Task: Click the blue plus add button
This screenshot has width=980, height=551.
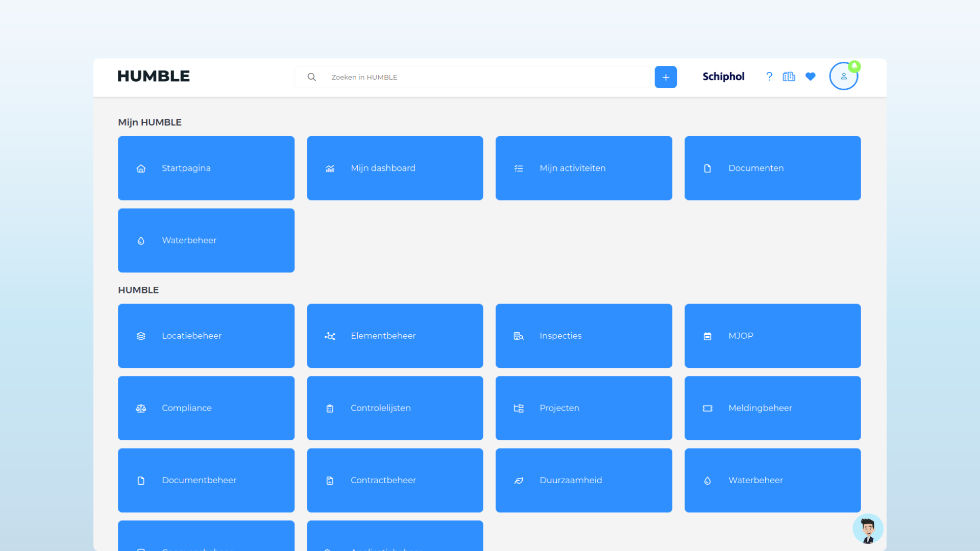Action: (x=666, y=77)
